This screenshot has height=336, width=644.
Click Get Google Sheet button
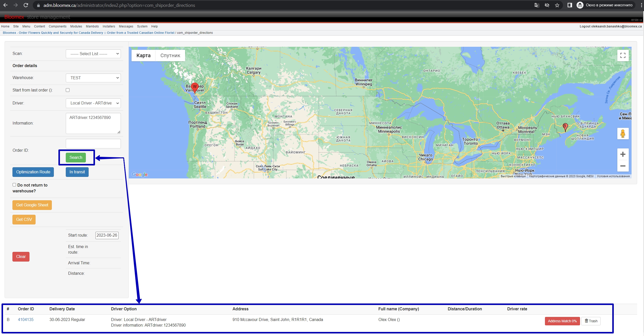pos(32,205)
